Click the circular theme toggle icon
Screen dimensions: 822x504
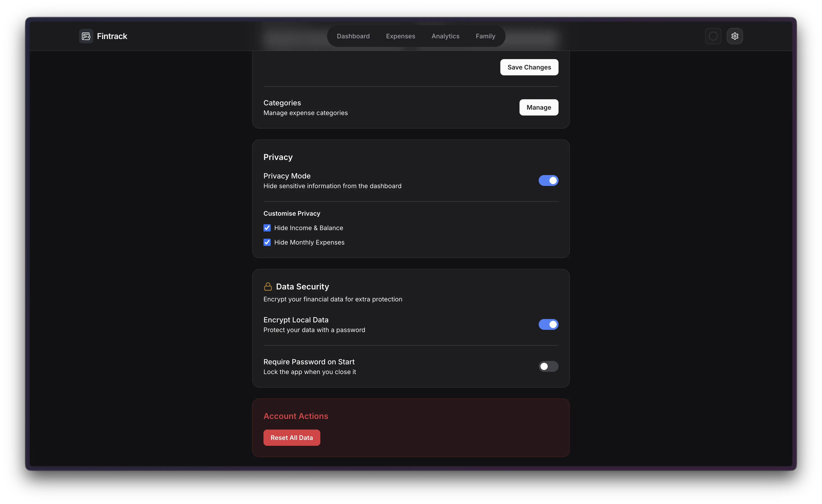pos(713,36)
